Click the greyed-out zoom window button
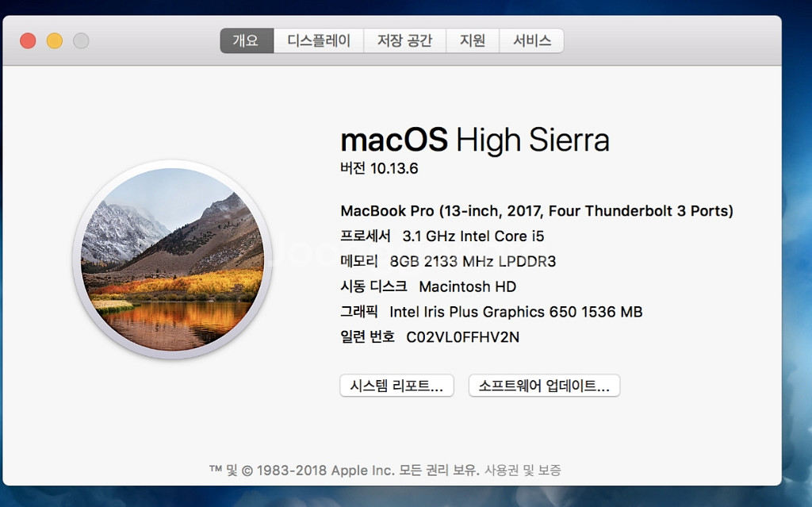This screenshot has height=507, width=812. (81, 40)
